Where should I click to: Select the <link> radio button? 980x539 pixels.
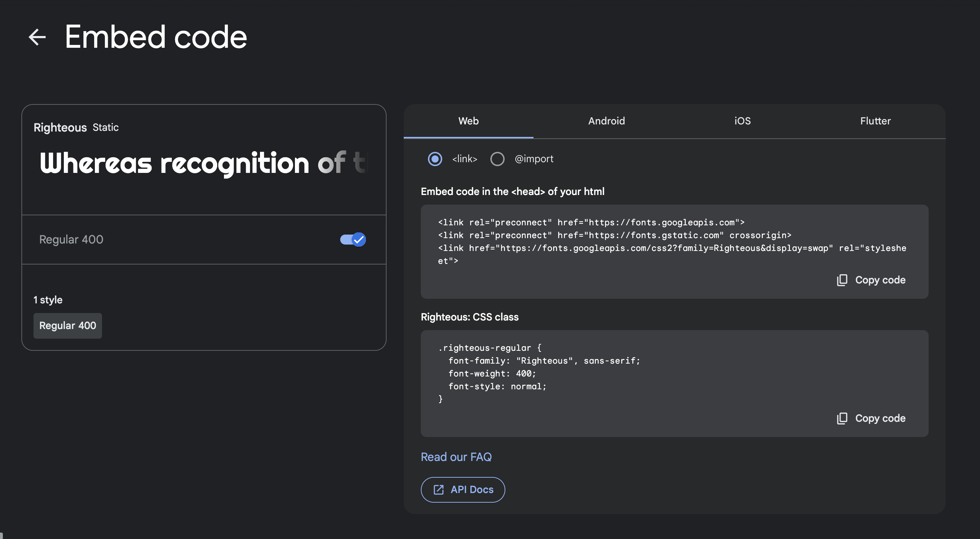click(435, 159)
